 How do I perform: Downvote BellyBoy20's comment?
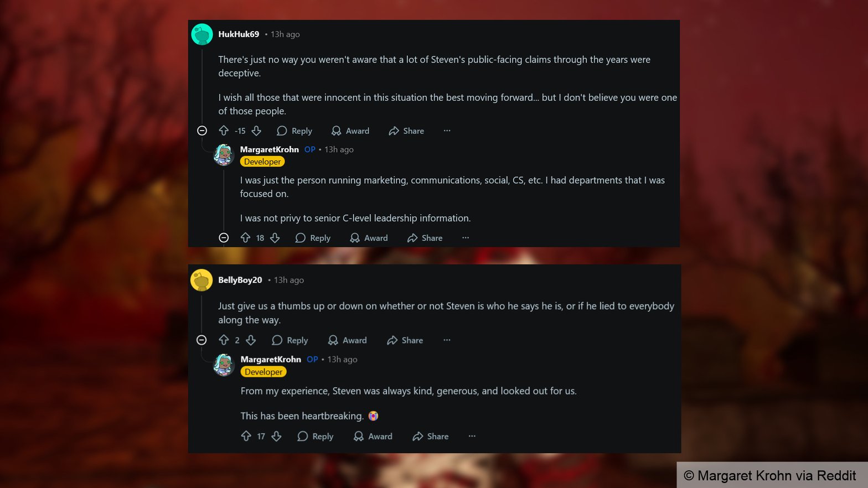point(251,340)
